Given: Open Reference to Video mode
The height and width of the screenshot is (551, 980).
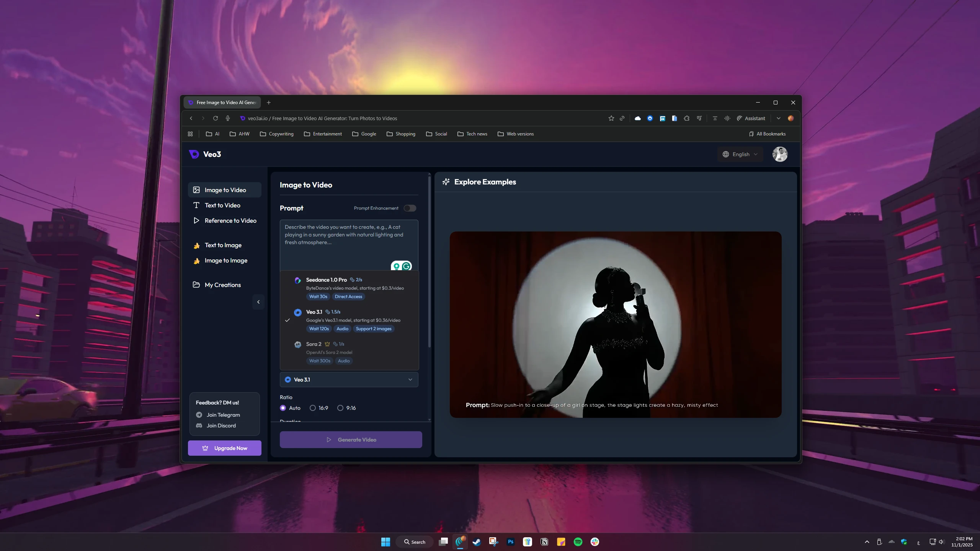Looking at the screenshot, I should click(x=230, y=221).
